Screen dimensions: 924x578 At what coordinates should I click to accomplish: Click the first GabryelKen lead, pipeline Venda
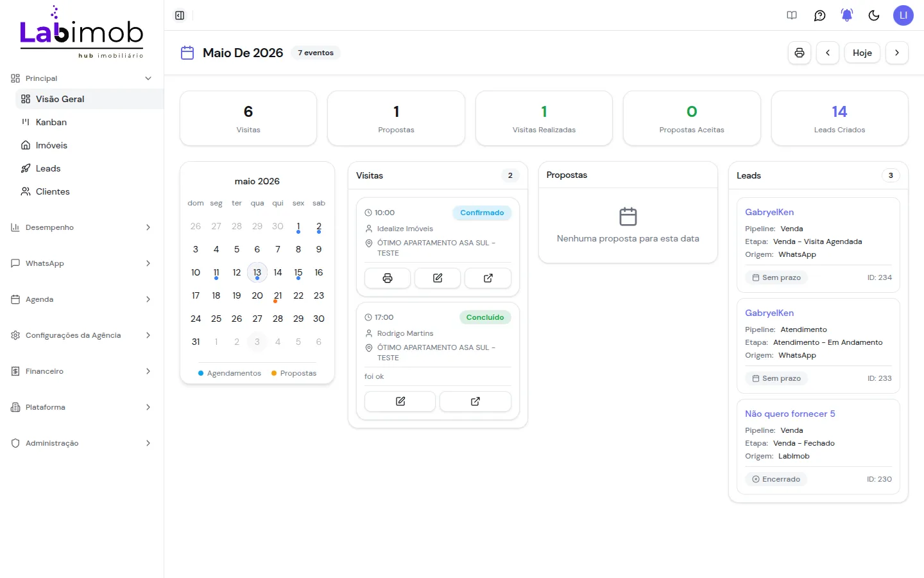(x=818, y=245)
